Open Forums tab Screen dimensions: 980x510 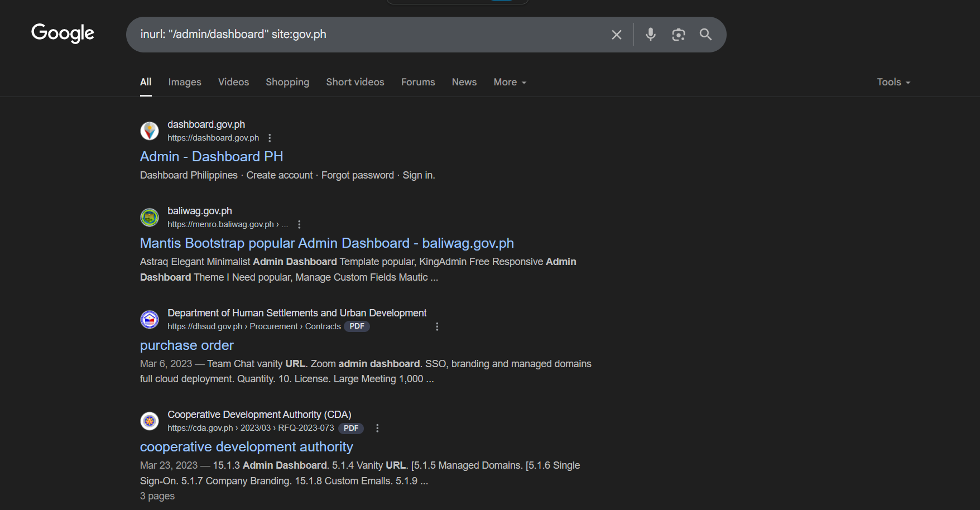coord(418,82)
